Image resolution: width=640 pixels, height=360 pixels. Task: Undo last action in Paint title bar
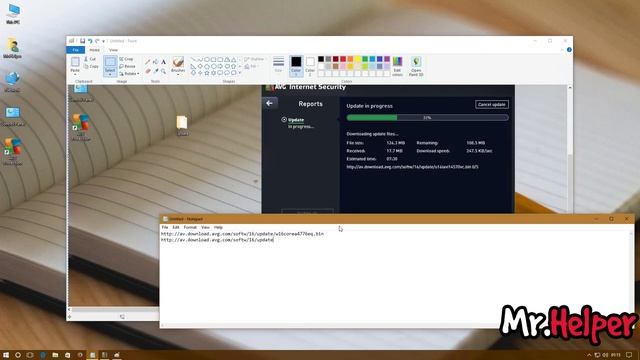point(90,41)
